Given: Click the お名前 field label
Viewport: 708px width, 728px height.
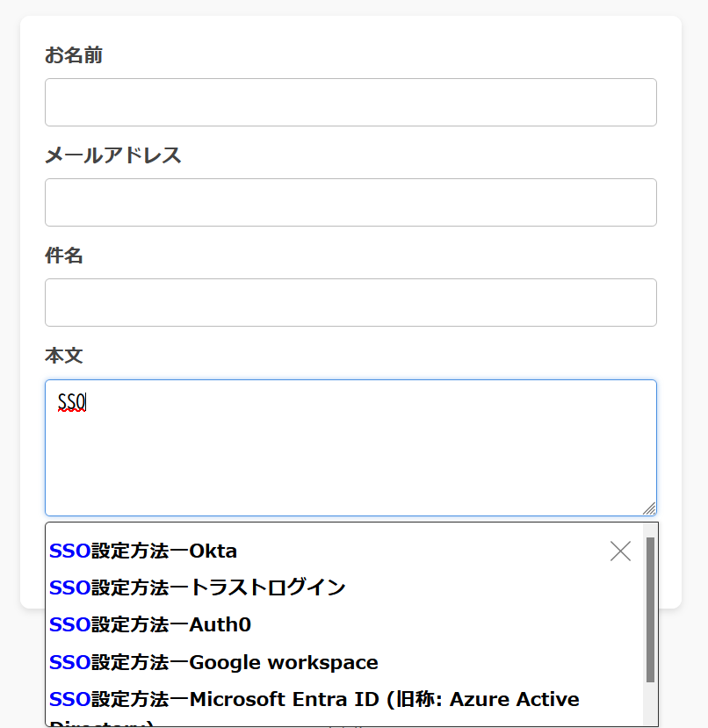Looking at the screenshot, I should coord(74,55).
